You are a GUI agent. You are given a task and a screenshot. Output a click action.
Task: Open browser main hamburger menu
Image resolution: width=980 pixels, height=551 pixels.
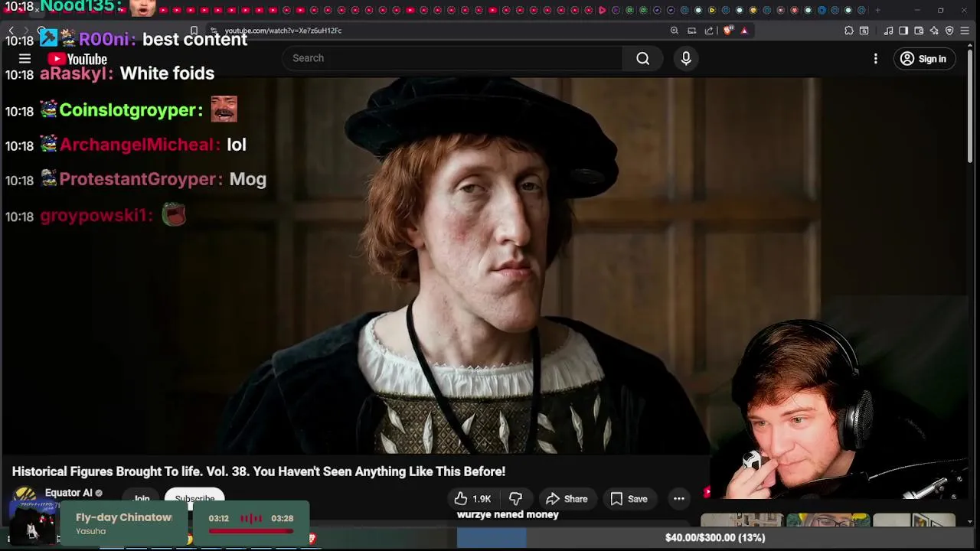pyautogui.click(x=966, y=31)
